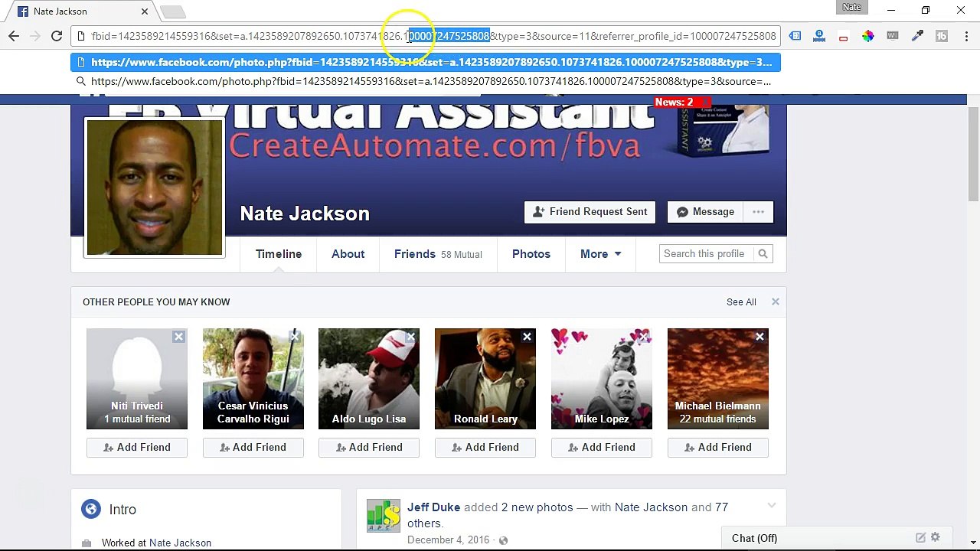The width and height of the screenshot is (980, 551).
Task: Click in the Search this profile field
Action: tap(706, 254)
